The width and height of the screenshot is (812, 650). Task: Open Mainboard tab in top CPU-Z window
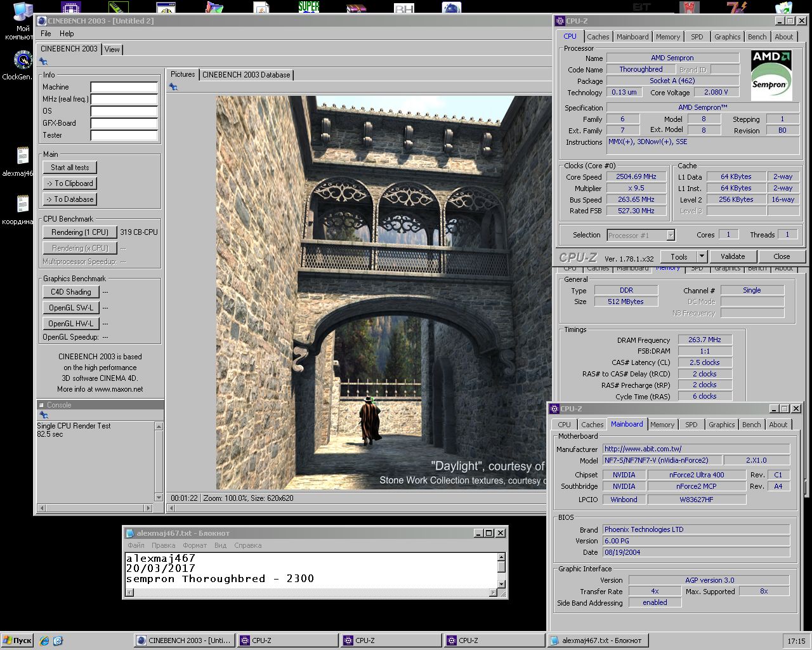[632, 37]
